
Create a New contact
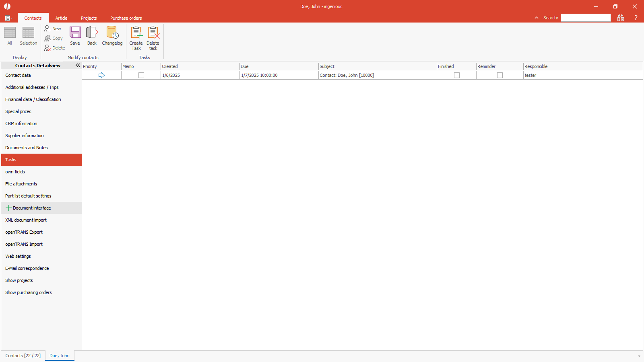point(53,29)
